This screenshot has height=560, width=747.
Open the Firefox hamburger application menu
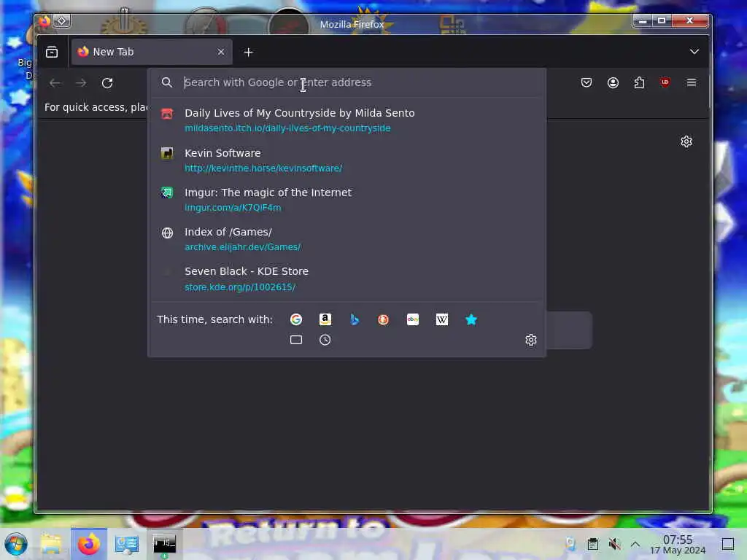point(692,82)
